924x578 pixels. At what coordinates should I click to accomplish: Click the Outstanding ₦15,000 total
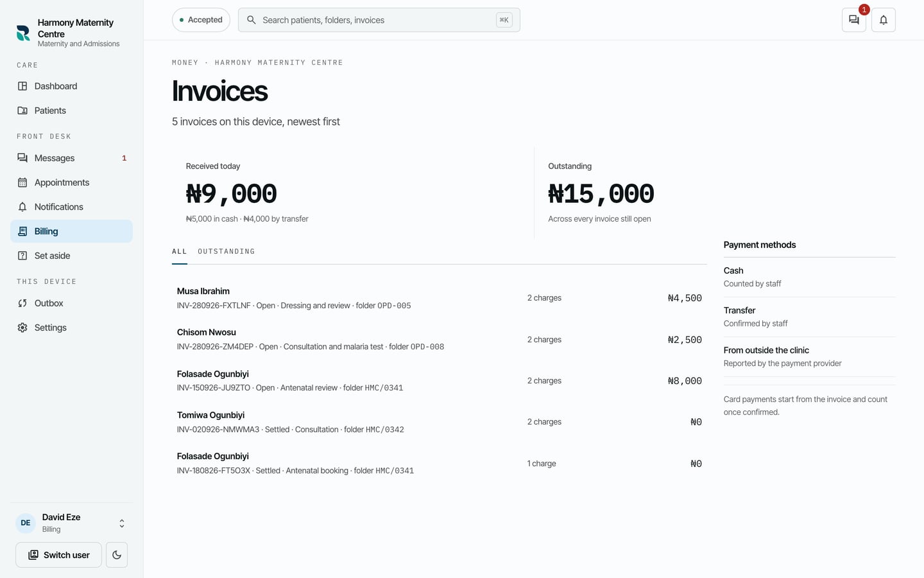click(601, 194)
